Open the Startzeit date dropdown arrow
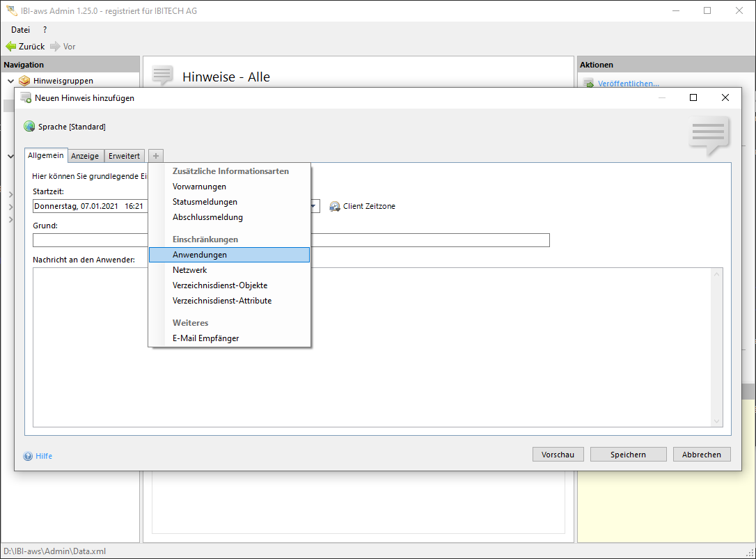Viewport: 756px width, 559px height. point(314,206)
